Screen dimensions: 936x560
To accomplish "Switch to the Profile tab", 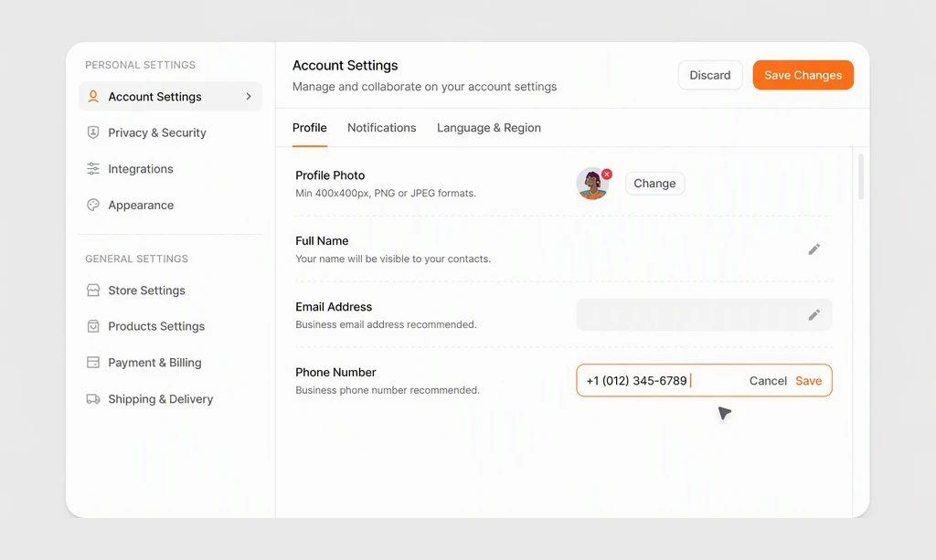I will pos(310,128).
